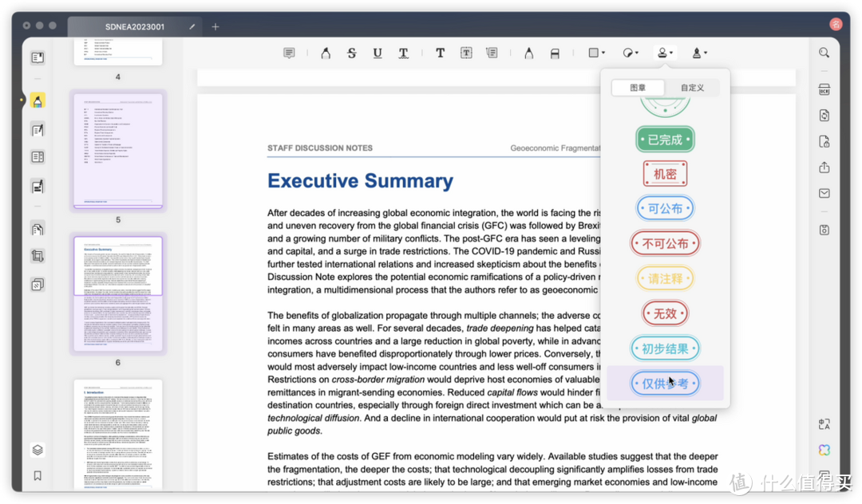Screen dimensions: 862x504
Task: Select the underline annotation tool
Action: click(378, 53)
